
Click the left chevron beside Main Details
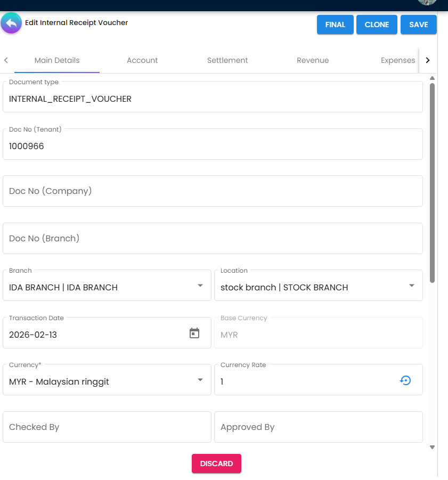(6, 60)
